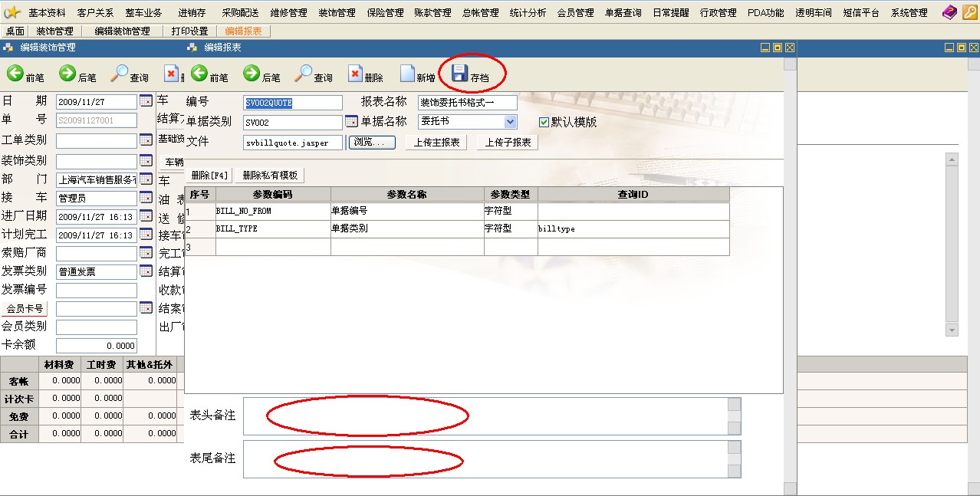Open the 统计分析 menu

pyautogui.click(x=528, y=13)
